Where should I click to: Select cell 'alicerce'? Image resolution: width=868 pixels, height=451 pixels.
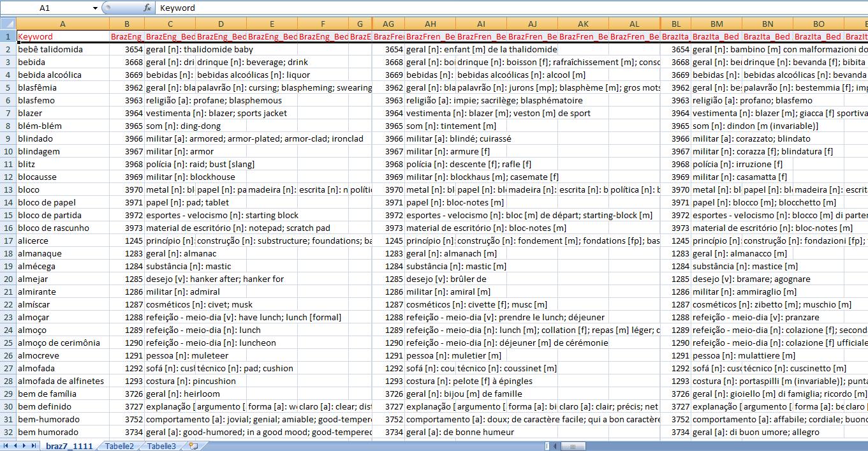click(x=63, y=240)
